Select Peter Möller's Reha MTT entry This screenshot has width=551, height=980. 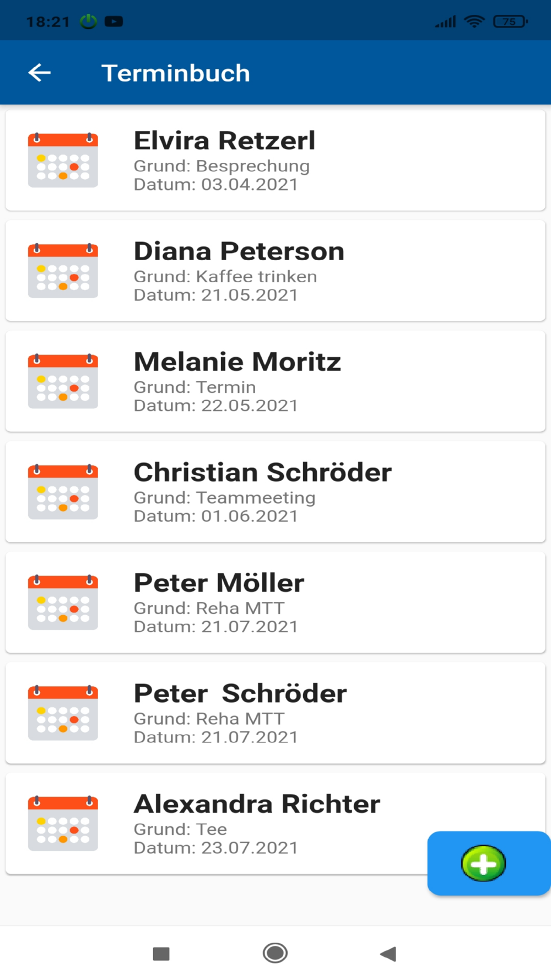(275, 602)
